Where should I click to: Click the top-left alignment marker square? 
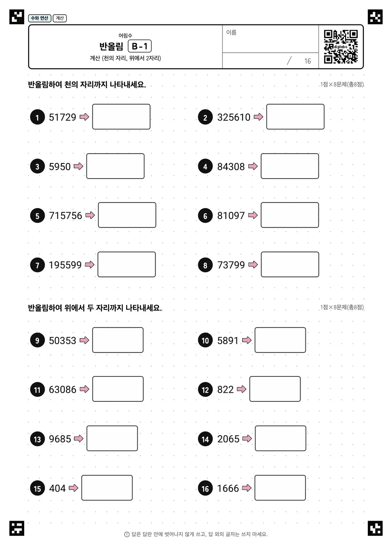tap(17, 17)
